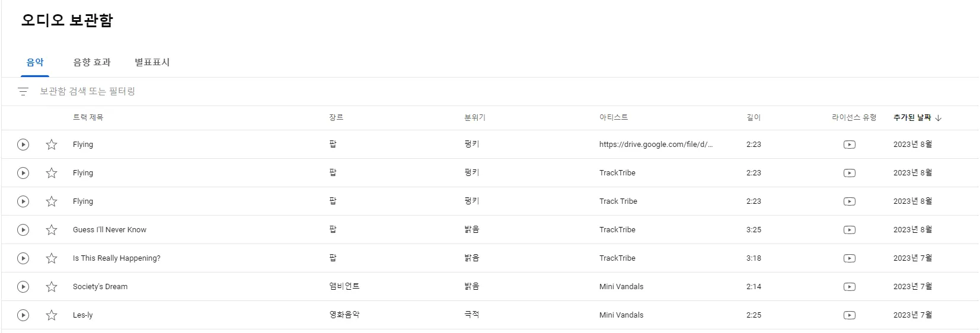
Task: Sort by 추가된 날짜 column header
Action: [x=912, y=118]
